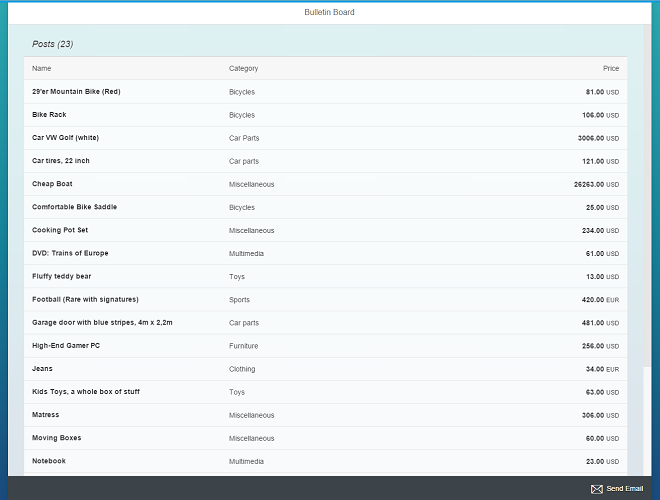Open the Fluffy teddy bear post

[x=61, y=276]
